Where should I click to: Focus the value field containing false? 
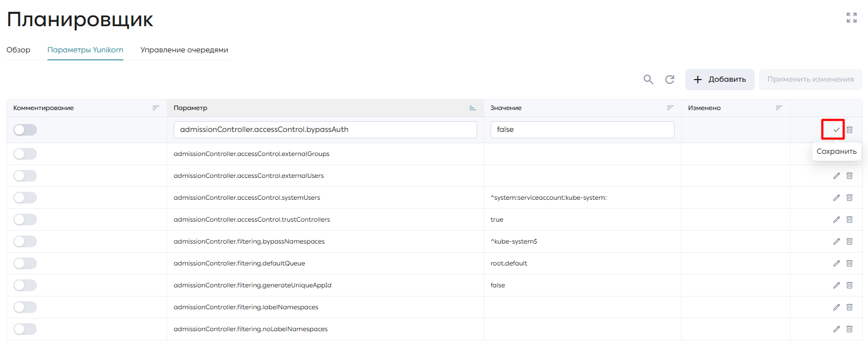click(582, 130)
